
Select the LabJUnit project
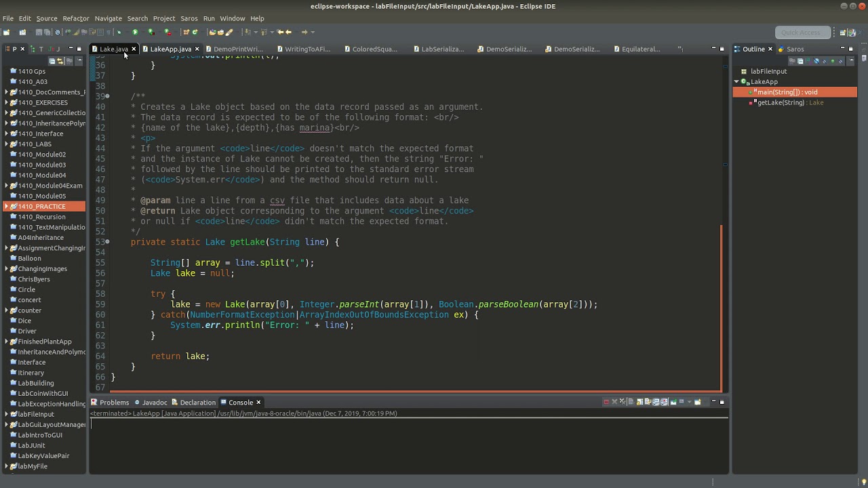(31, 445)
